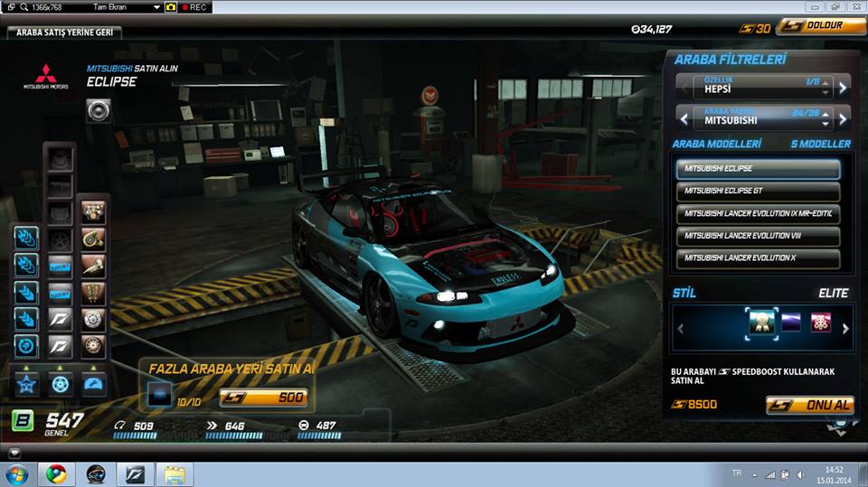The width and height of the screenshot is (868, 487).
Task: Click the turbo performance part icon
Action: (x=93, y=239)
